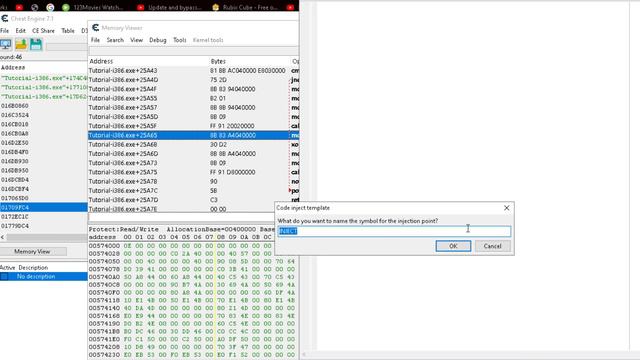640x360 pixels.
Task: Cancel the Code inject template dialog
Action: 492,246
